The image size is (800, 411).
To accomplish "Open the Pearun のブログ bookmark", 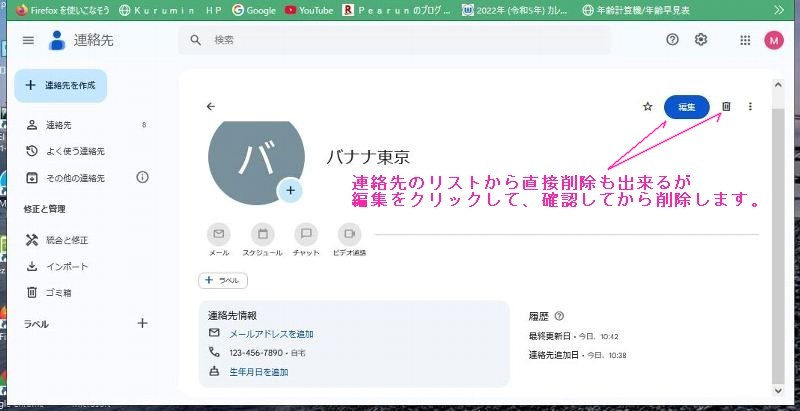I will [x=397, y=10].
